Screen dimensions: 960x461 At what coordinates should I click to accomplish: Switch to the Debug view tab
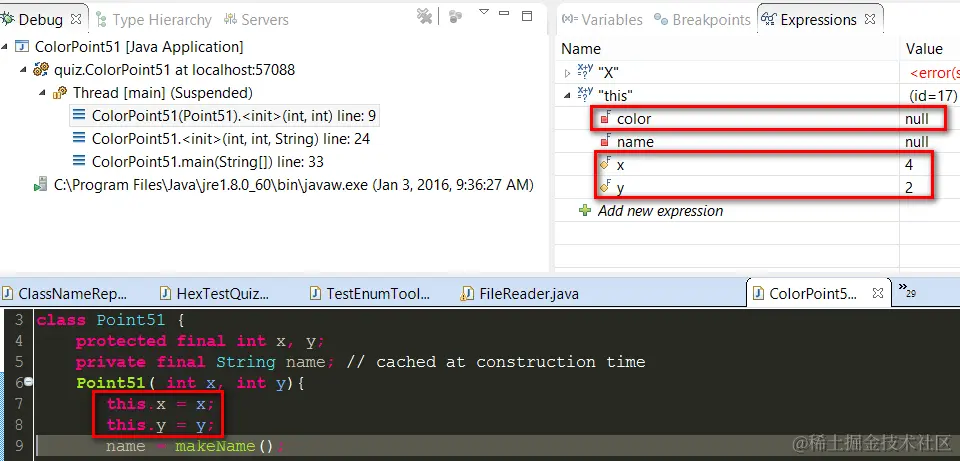42,20
